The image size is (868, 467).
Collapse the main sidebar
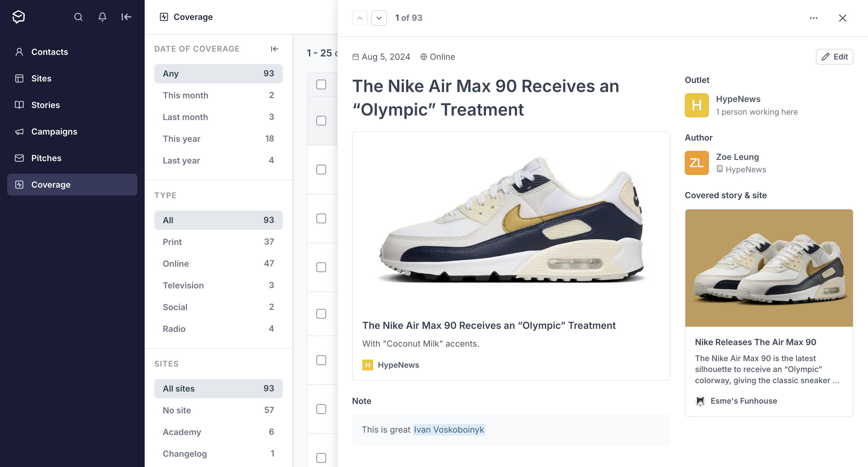coord(126,17)
